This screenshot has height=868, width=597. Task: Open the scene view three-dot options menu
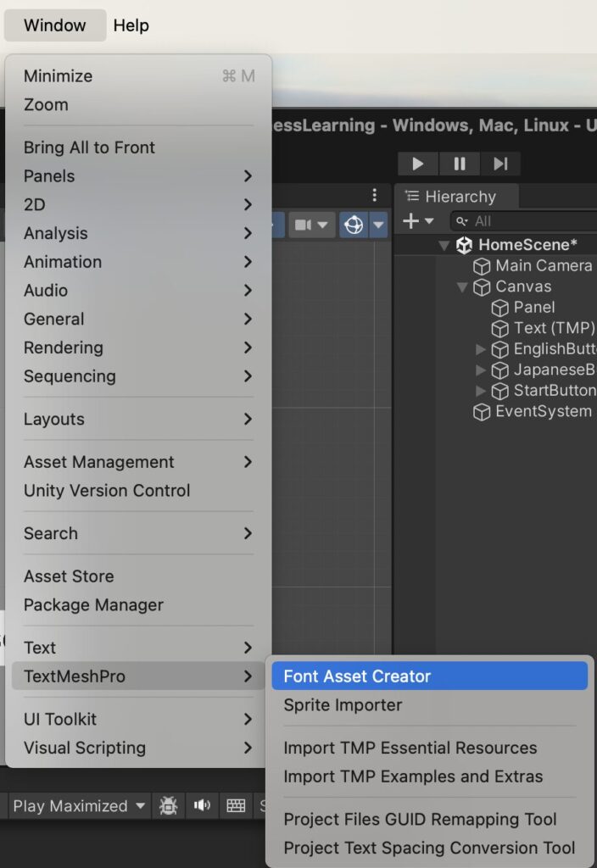pos(374,196)
